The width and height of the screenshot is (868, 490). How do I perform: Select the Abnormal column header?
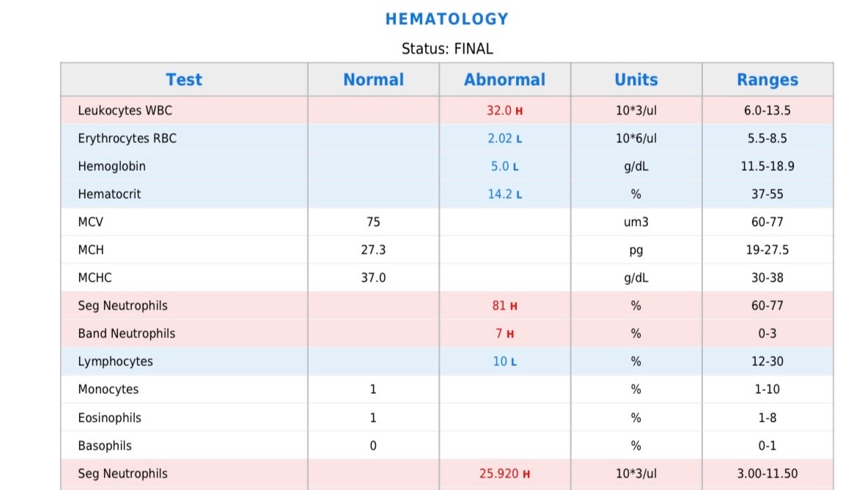coord(504,80)
